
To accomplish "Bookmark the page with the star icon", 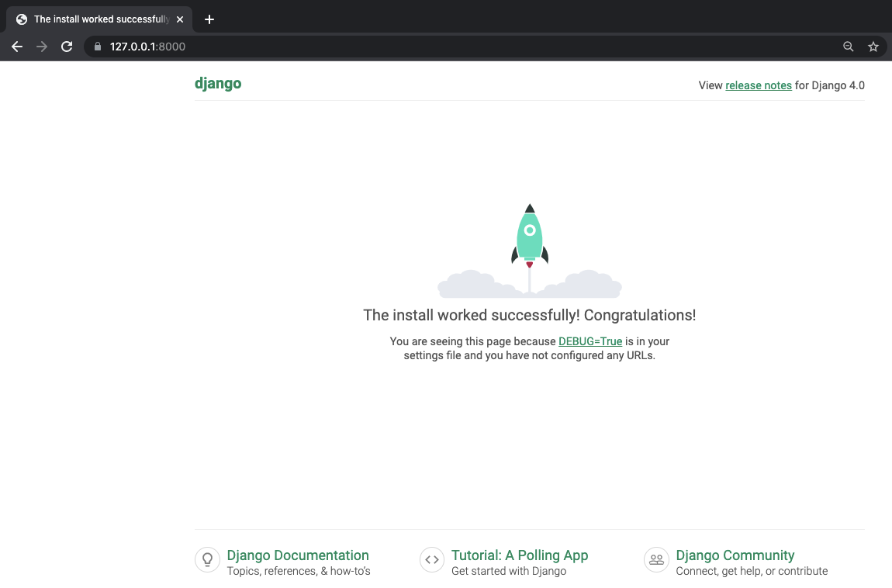I will click(873, 47).
